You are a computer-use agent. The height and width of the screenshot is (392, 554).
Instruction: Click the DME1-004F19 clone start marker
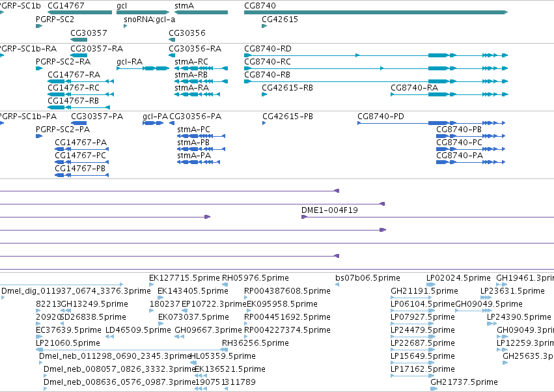[x=304, y=217]
